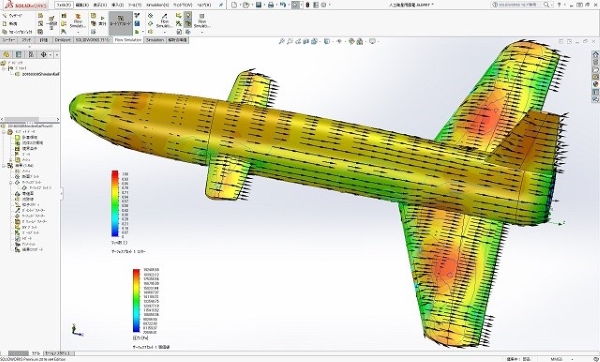Select the Surface Plot 1 tree item
Viewport: 600px width, 362px height.
38,188
